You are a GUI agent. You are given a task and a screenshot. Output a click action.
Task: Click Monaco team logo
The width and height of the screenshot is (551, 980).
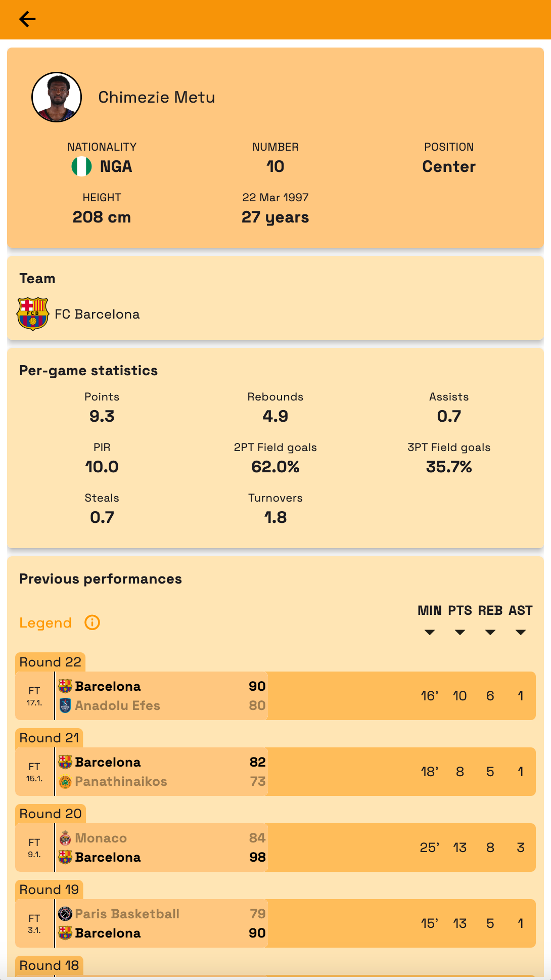point(65,838)
